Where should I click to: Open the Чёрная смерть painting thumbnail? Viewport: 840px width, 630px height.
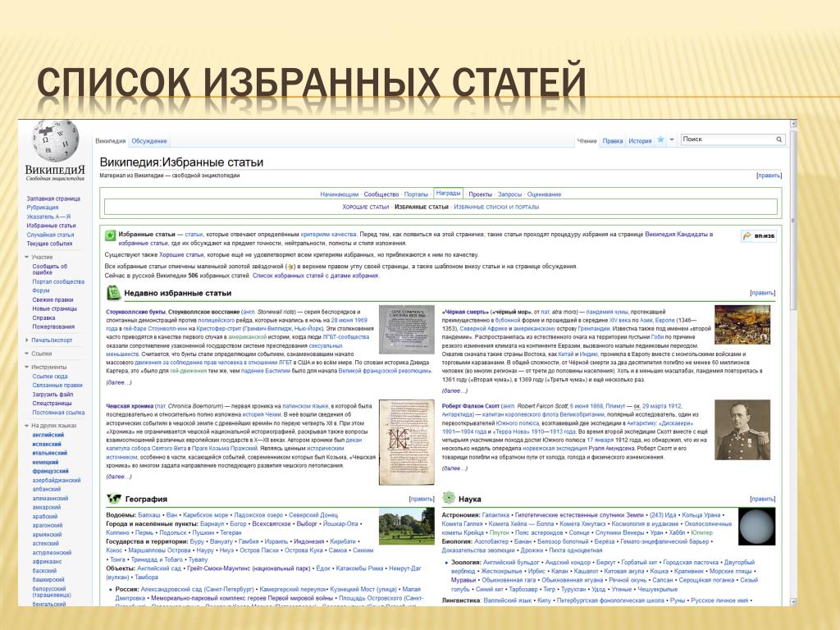pyautogui.click(x=742, y=325)
